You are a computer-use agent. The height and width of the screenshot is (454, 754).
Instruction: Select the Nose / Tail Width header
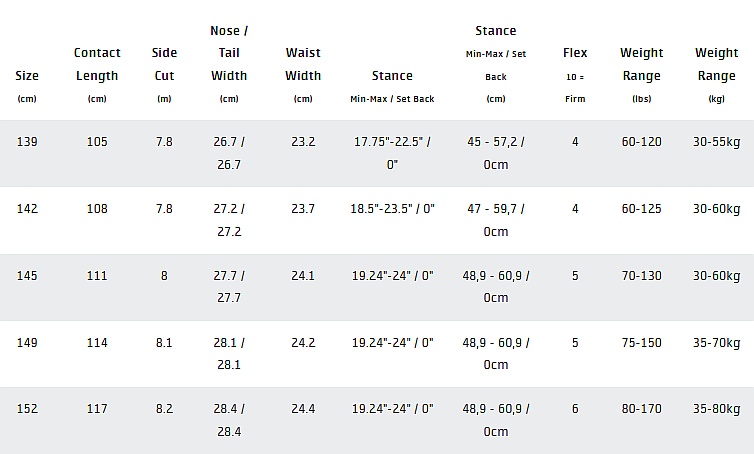point(230,53)
